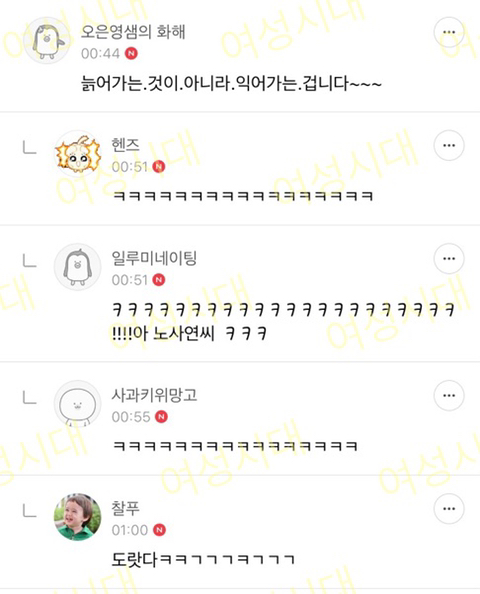Image resolution: width=480 pixels, height=594 pixels.
Task: View 사과키위망고 round face avatar
Action: pyautogui.click(x=78, y=404)
